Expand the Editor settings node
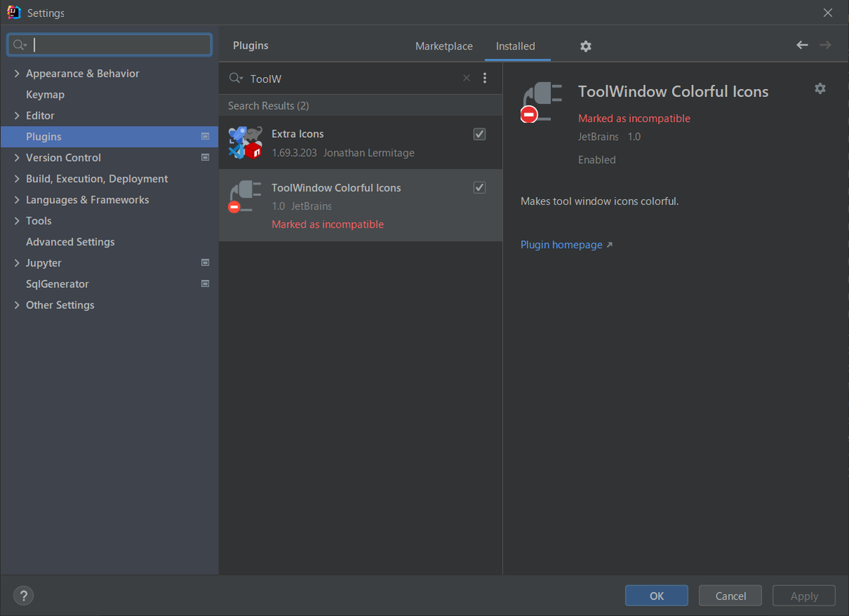This screenshot has width=849, height=616. tap(17, 115)
